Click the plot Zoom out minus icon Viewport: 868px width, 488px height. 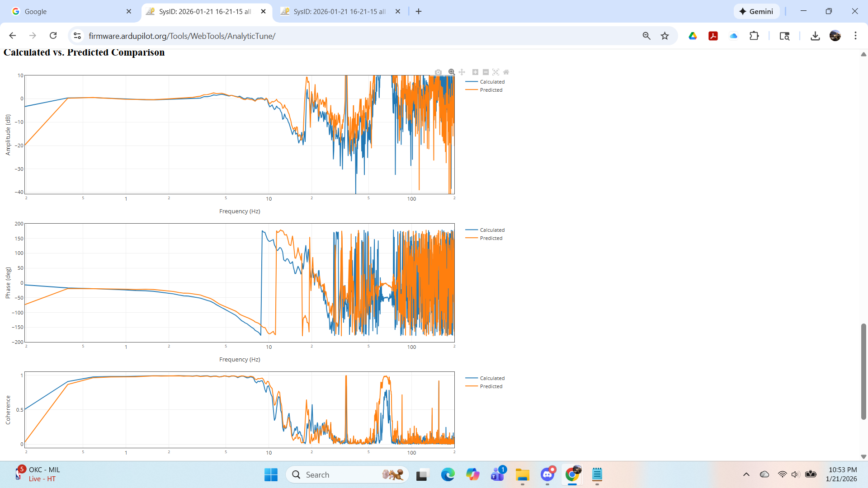(x=486, y=72)
